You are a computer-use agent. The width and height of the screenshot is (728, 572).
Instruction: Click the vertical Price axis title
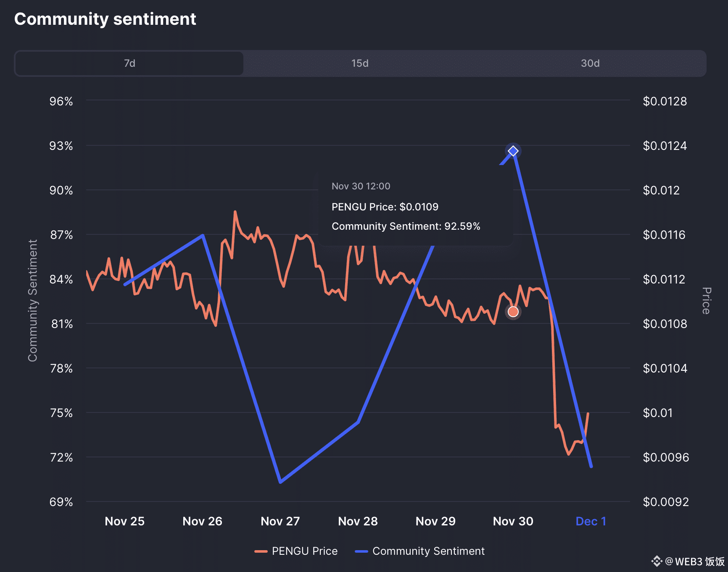point(707,301)
